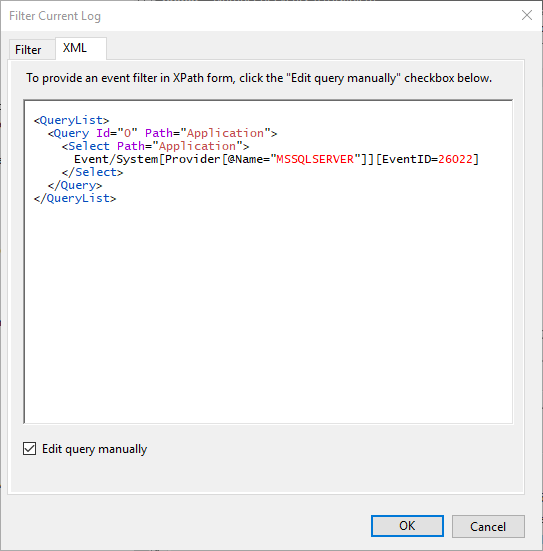
Task: Click the <Select Path="Application"> line
Action: point(155,146)
